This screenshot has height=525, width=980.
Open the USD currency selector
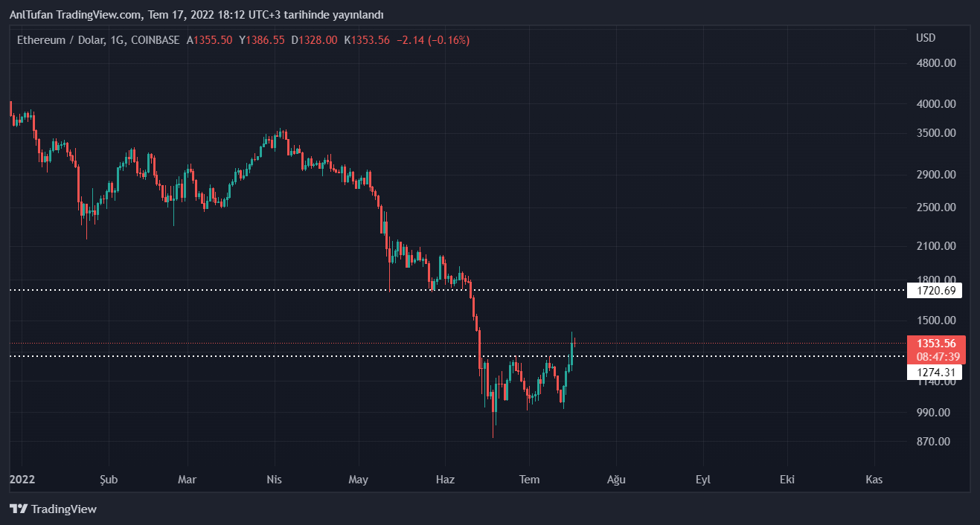pos(926,38)
